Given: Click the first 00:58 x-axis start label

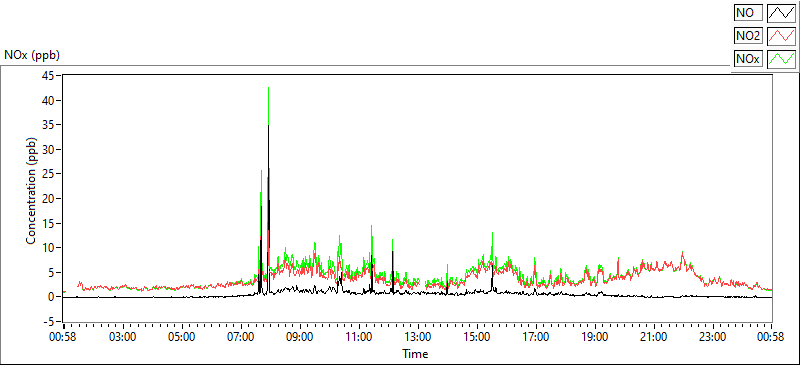Looking at the screenshot, I should (64, 337).
